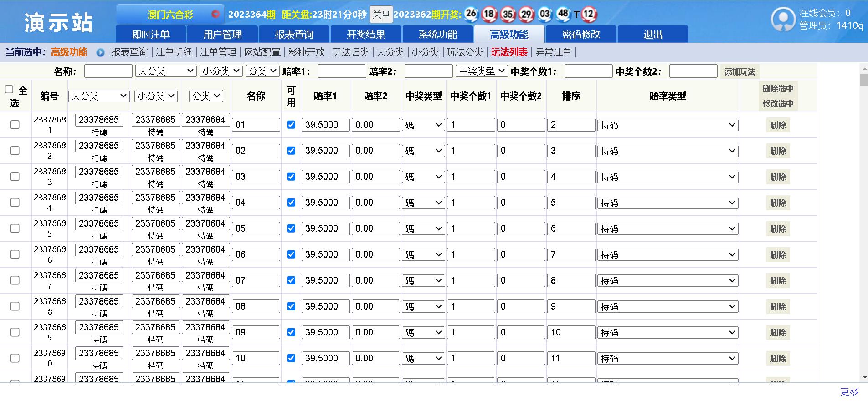
Task: Click the 赔率1 field of row 02
Action: click(x=326, y=151)
